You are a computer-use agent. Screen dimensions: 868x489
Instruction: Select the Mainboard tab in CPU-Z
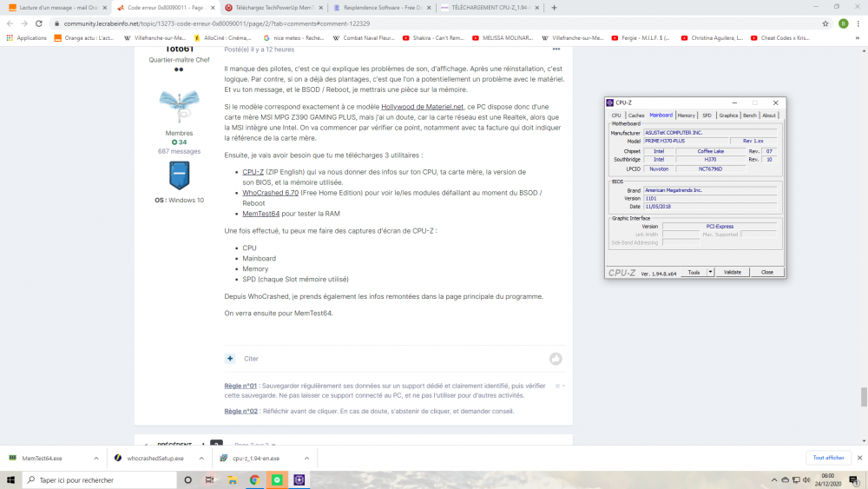pyautogui.click(x=661, y=115)
